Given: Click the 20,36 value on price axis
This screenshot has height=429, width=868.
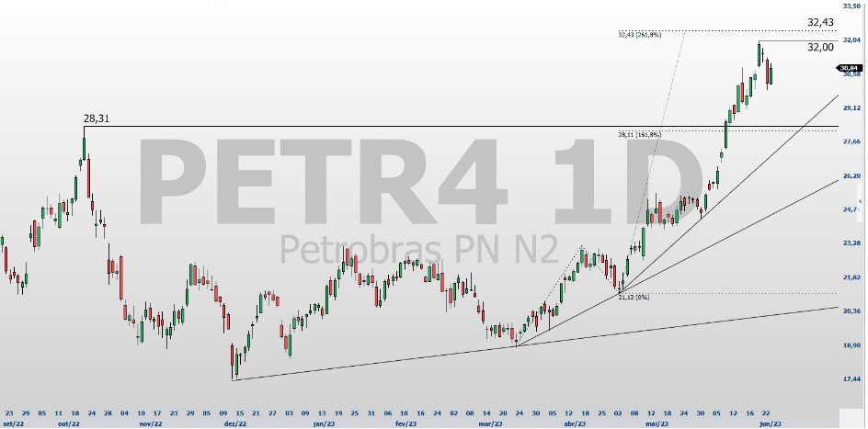Looking at the screenshot, I should click(x=851, y=311).
